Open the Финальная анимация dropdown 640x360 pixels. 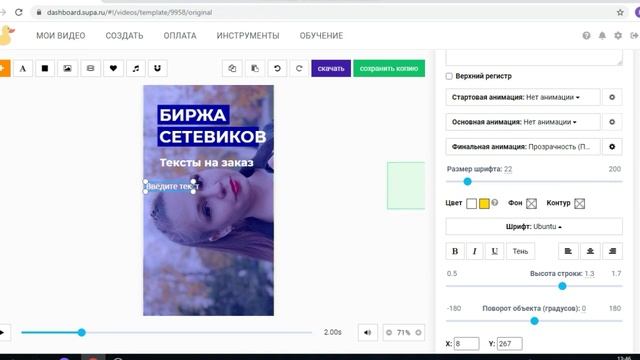tap(523, 147)
